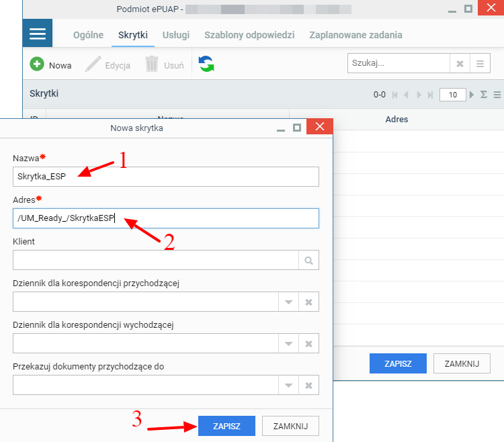The width and height of the screenshot is (504, 442).
Task: Click the Dziennik wychodzącej combo field
Action: (x=146, y=344)
